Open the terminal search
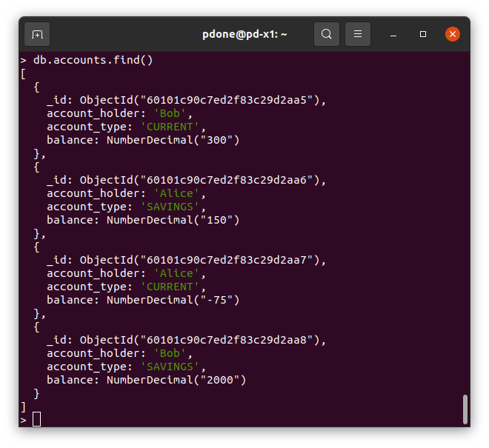 (x=327, y=34)
